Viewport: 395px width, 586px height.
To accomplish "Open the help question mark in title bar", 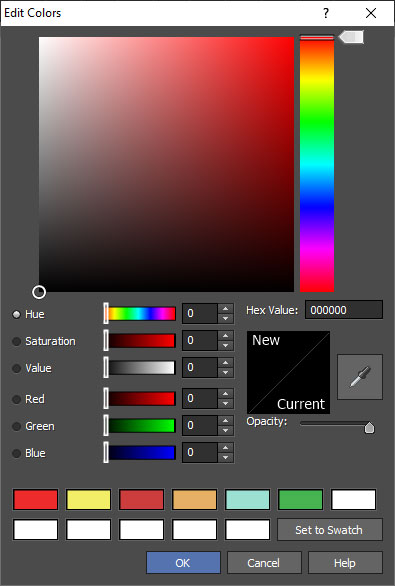I will [326, 13].
